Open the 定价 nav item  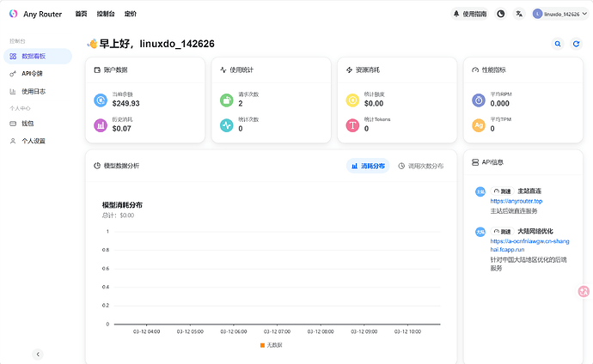click(x=131, y=14)
